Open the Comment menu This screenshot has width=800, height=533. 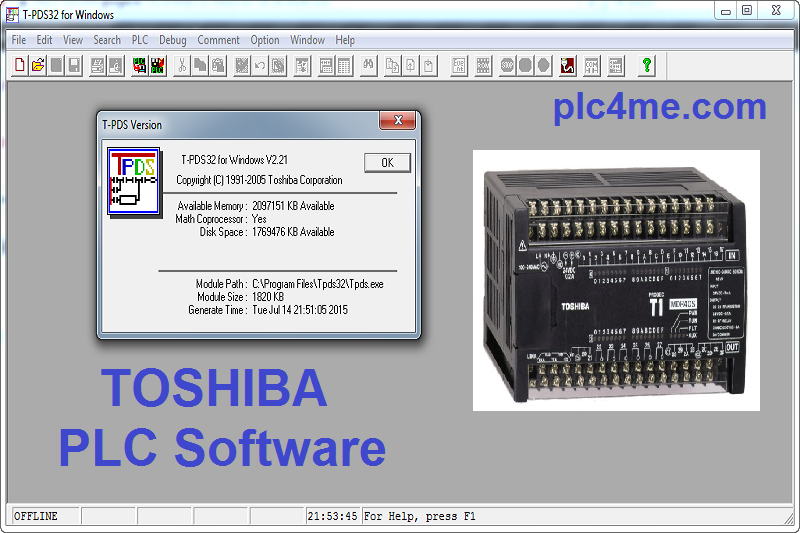click(x=218, y=40)
